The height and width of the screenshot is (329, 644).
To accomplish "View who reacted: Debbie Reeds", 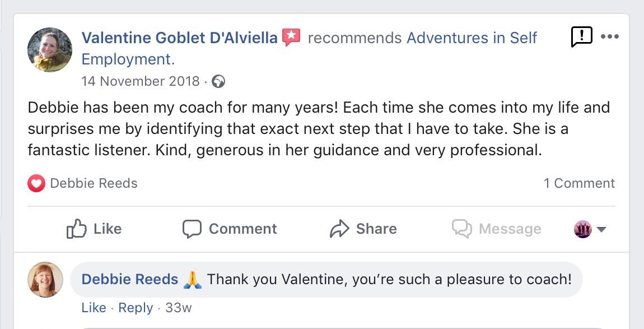I will point(94,183).
